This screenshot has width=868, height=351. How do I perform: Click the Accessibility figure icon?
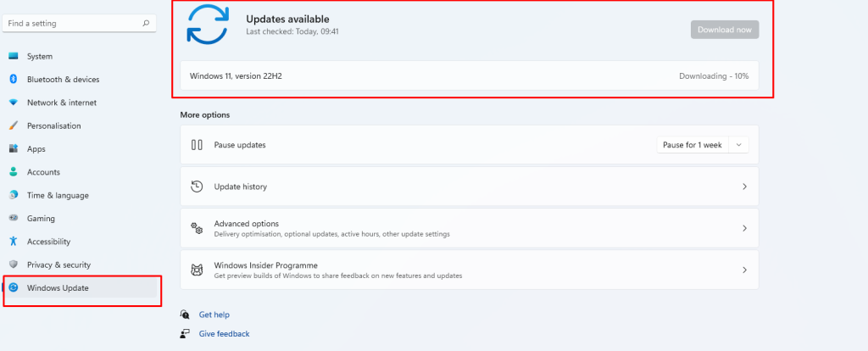tap(14, 242)
